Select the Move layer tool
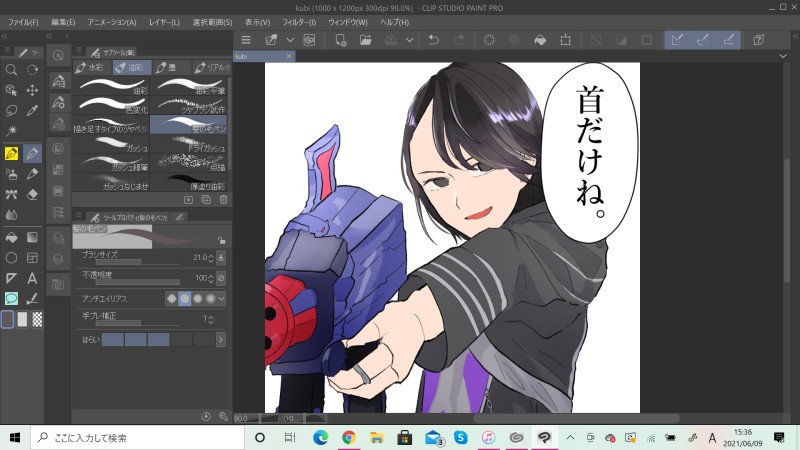The width and height of the screenshot is (800, 450). 32,90
